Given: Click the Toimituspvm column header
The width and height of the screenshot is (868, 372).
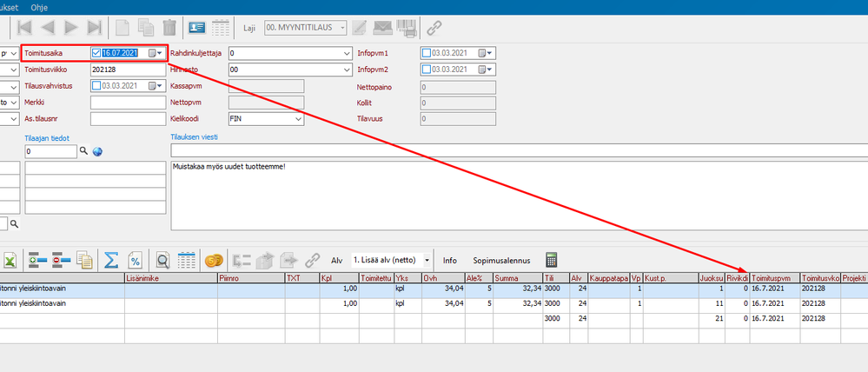Looking at the screenshot, I should coord(774,278).
